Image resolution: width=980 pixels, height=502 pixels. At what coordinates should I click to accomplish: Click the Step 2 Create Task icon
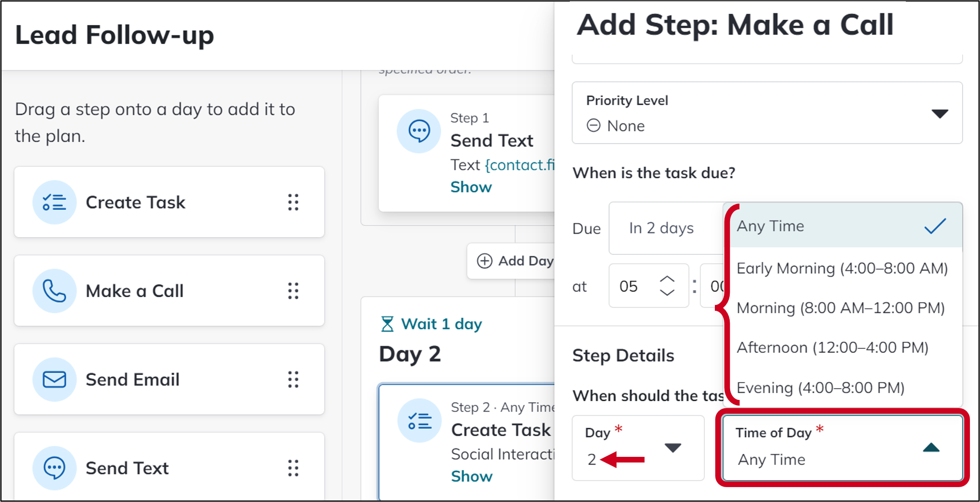coord(419,421)
